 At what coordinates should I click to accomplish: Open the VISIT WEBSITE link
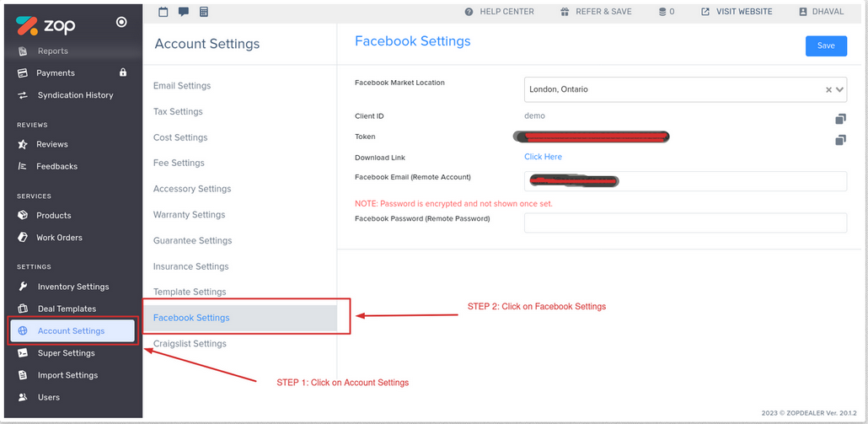[x=745, y=12]
